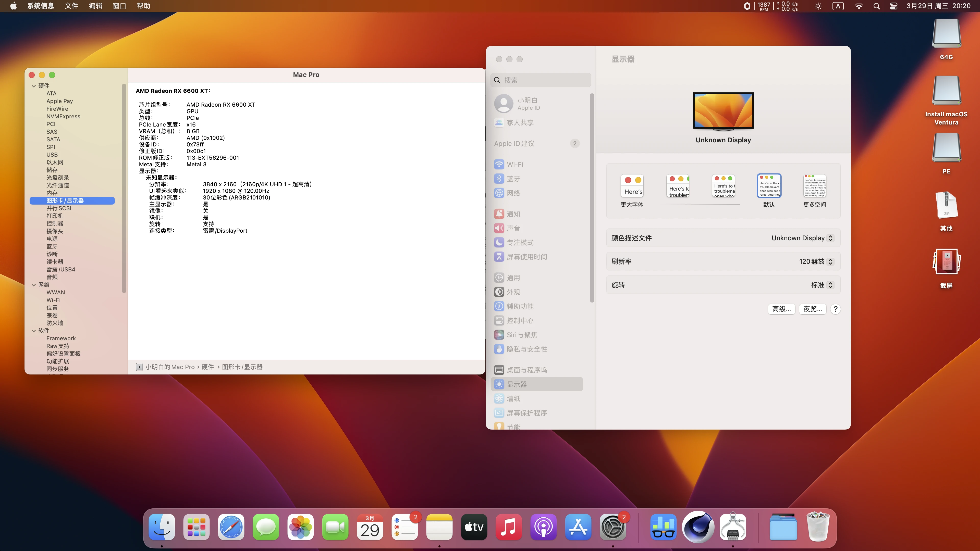The height and width of the screenshot is (551, 980).
Task: Open 编辑 menu
Action: tap(95, 6)
